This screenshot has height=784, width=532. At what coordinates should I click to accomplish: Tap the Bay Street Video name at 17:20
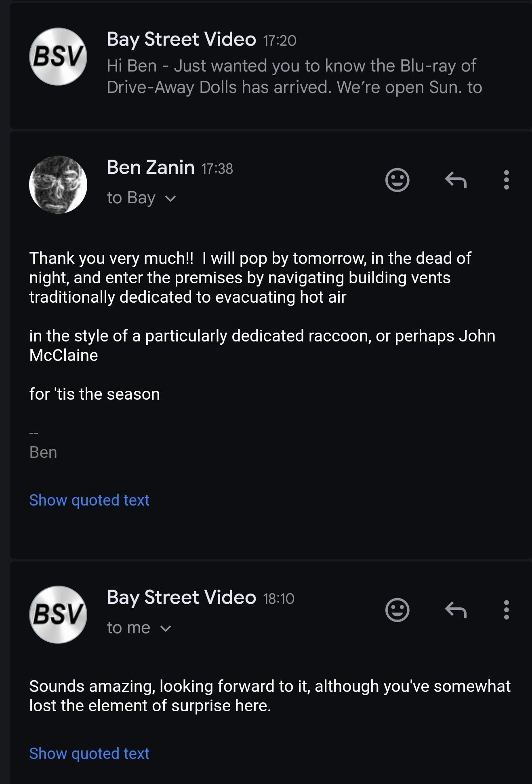pos(181,39)
